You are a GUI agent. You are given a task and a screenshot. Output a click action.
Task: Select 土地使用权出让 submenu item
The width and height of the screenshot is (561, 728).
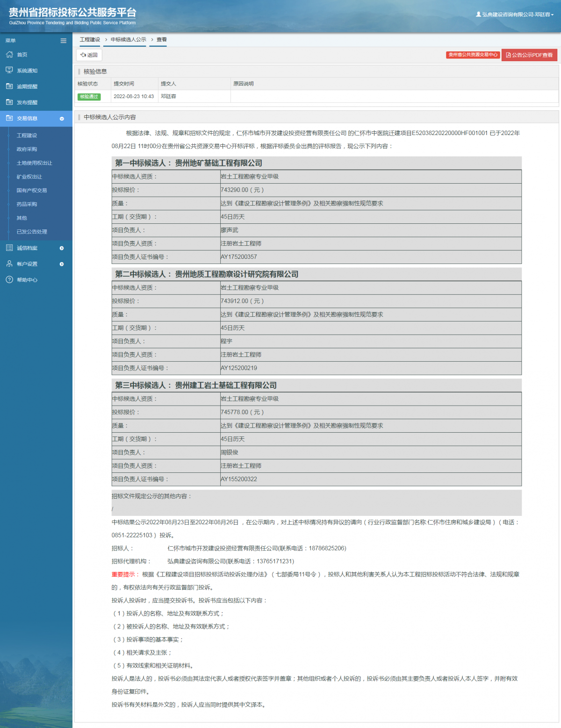coord(34,163)
